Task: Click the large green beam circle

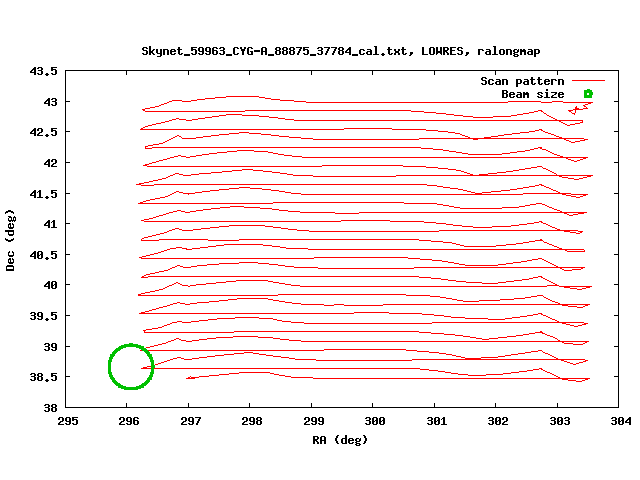Action: pyautogui.click(x=130, y=367)
